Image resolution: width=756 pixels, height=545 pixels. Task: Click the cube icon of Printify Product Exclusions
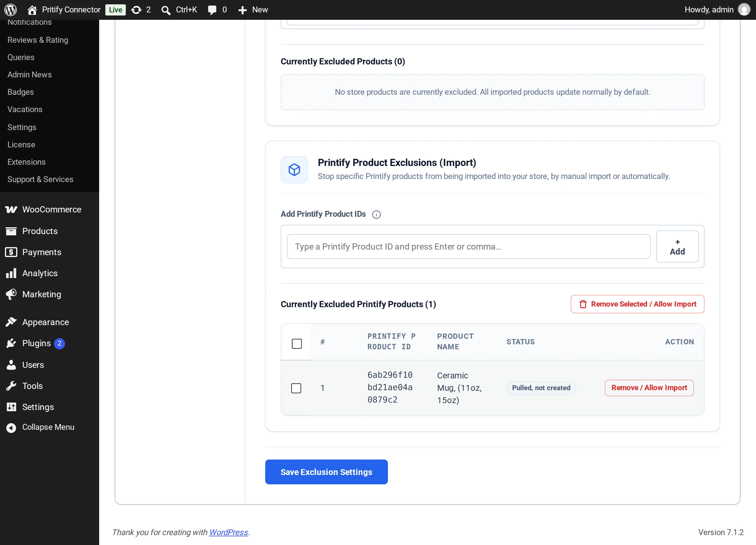(x=294, y=170)
